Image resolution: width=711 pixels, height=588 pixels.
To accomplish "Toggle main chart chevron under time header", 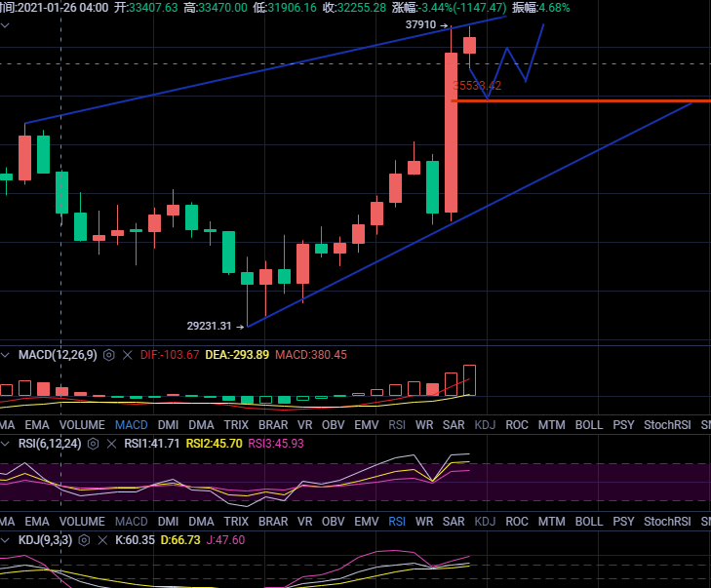I will click(x=5, y=25).
